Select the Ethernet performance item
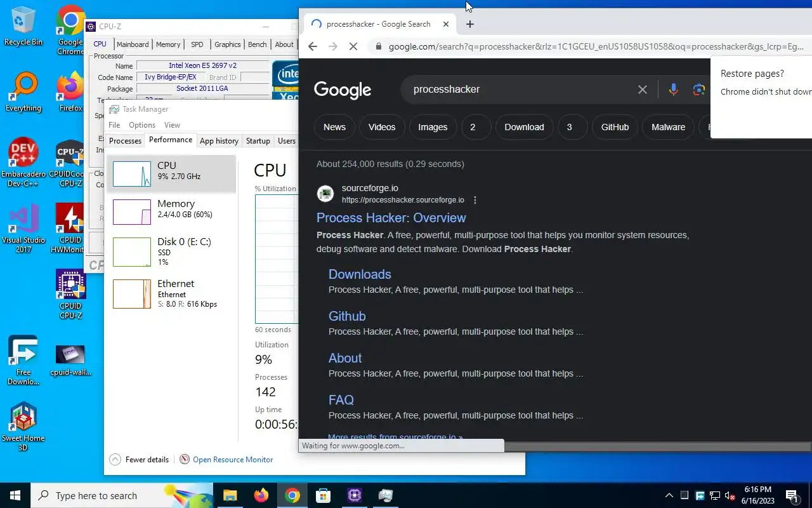This screenshot has height=508, width=812. pyautogui.click(x=171, y=295)
